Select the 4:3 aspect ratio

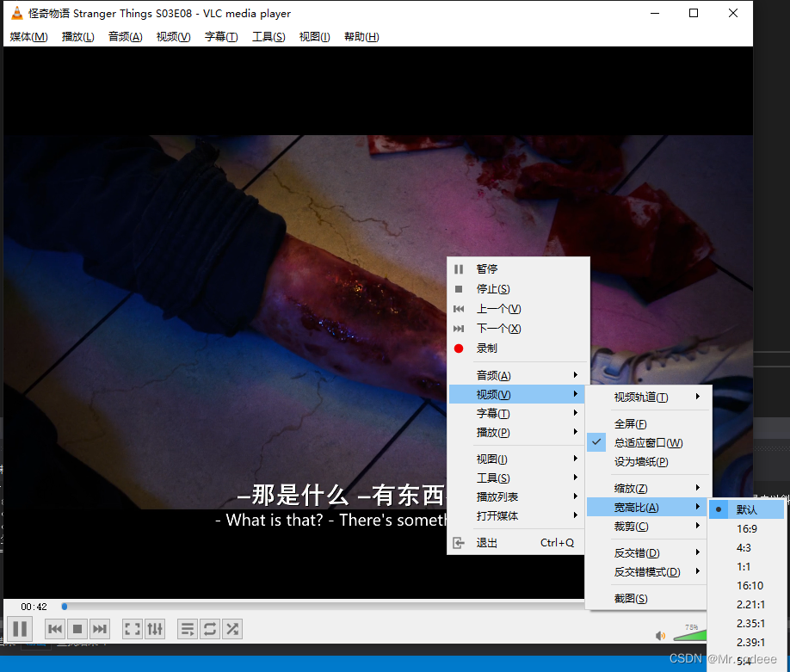tap(747, 547)
